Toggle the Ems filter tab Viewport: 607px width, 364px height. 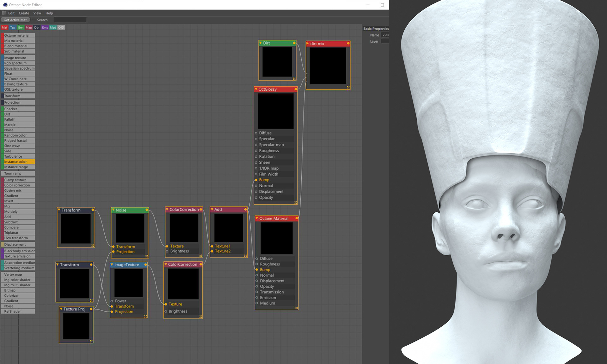tap(45, 27)
